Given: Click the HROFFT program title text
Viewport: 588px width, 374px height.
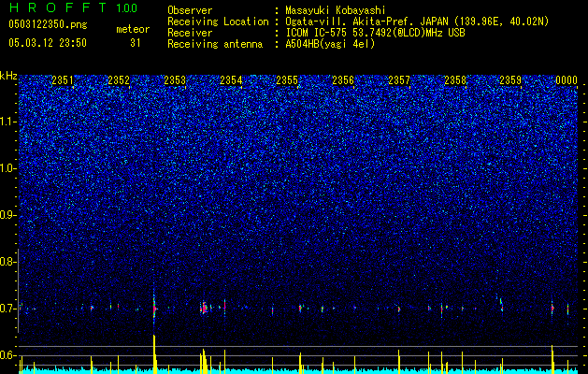Looking at the screenshot, I should point(57,7).
